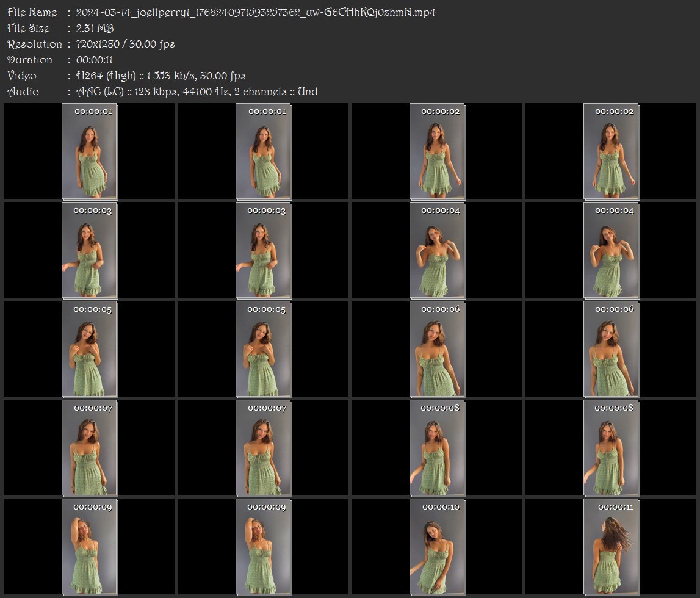This screenshot has height=598, width=700.
Task: Select the leftmost thumbnail stamped 00:00:07
Action: coord(90,448)
